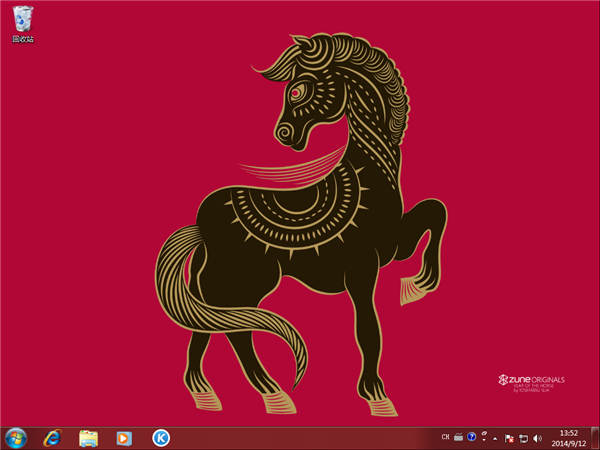Click the network connection tray icon

pyautogui.click(x=523, y=438)
